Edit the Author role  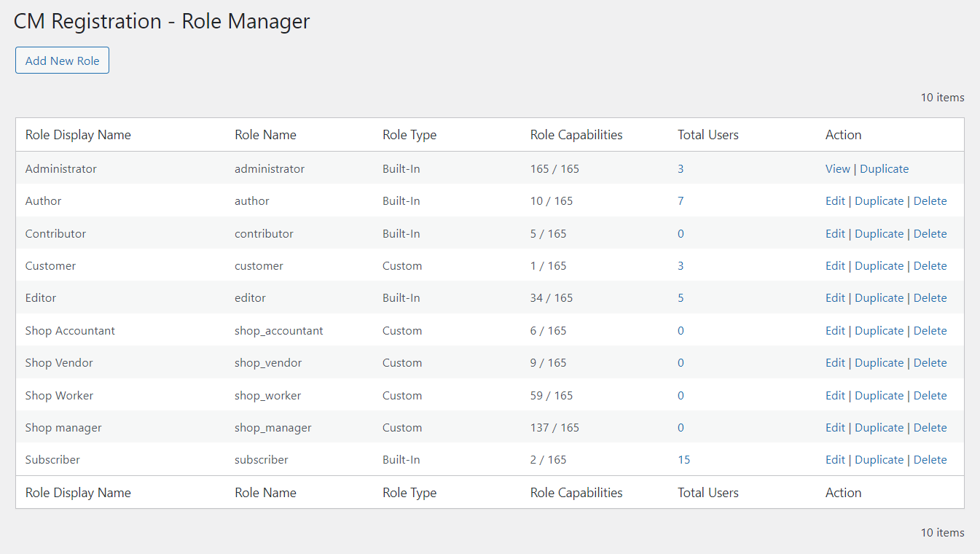835,200
